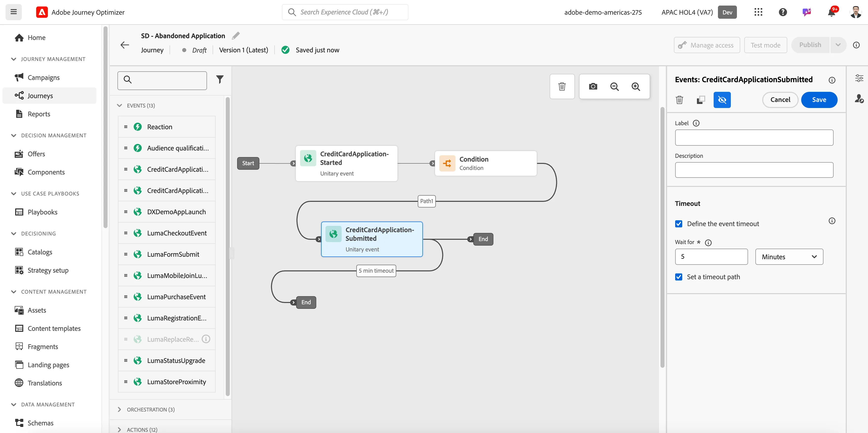Go back using the arrow icon
Viewport: 868px width, 433px height.
[x=125, y=45]
